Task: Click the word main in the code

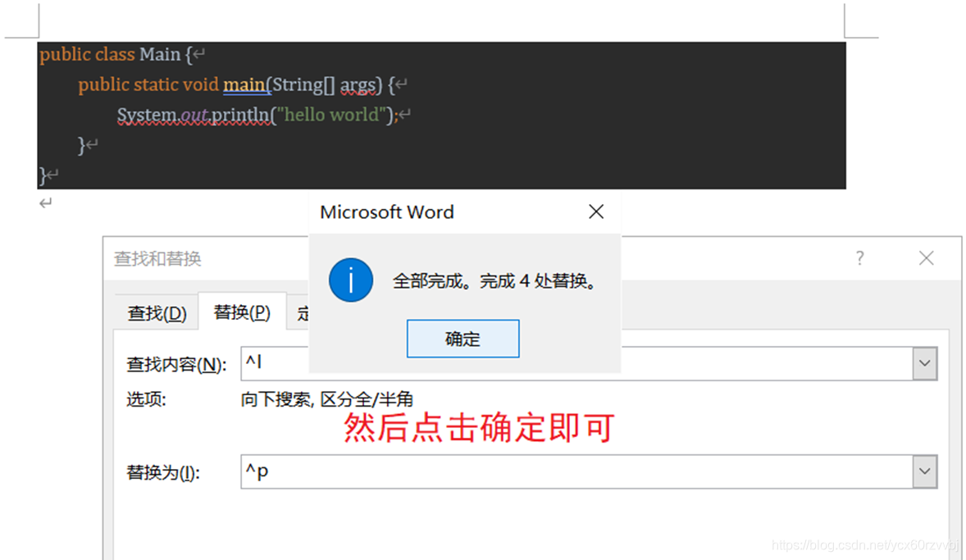Action: 244,84
